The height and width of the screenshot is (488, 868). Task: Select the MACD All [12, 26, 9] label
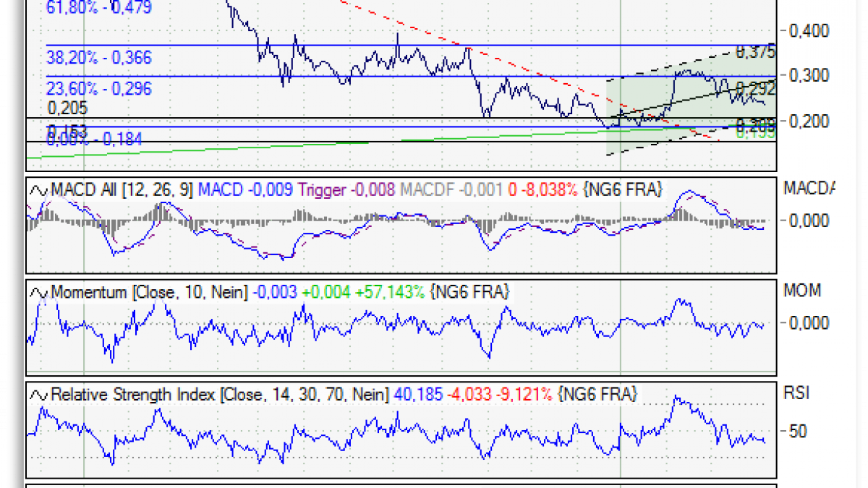click(122, 190)
